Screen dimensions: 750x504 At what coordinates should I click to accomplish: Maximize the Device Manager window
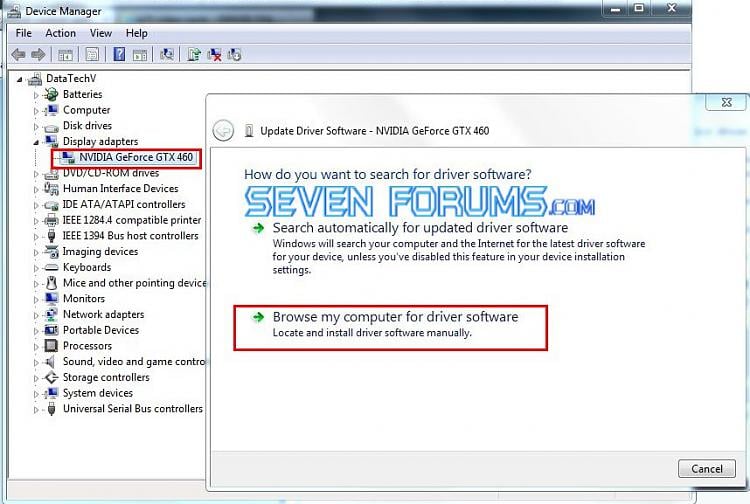click(x=639, y=8)
